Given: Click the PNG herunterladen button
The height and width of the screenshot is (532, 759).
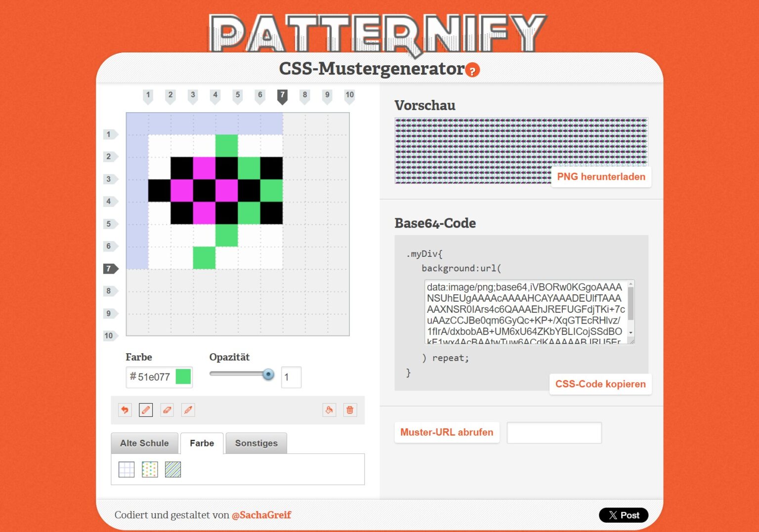Looking at the screenshot, I should tap(601, 177).
